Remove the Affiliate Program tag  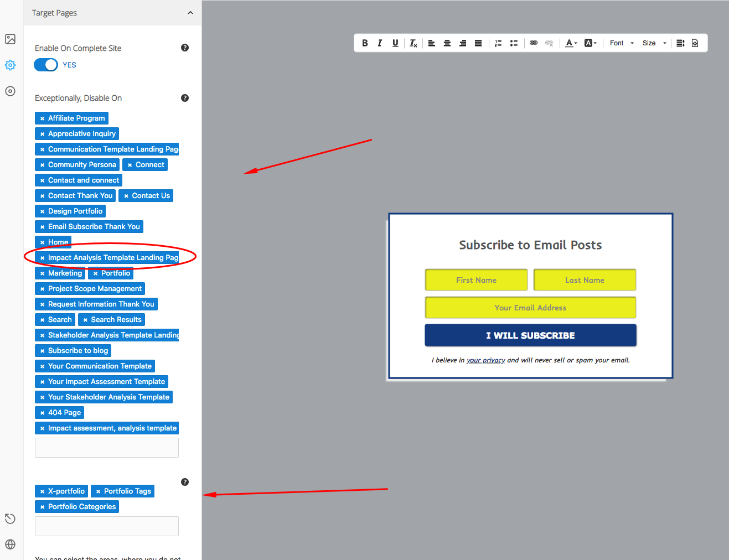pyautogui.click(x=42, y=118)
